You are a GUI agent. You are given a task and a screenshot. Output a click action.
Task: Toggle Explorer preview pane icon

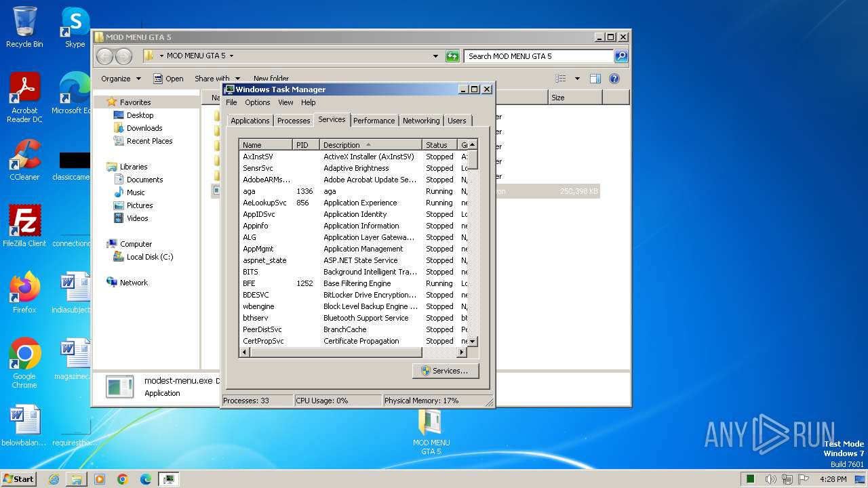[x=595, y=79]
